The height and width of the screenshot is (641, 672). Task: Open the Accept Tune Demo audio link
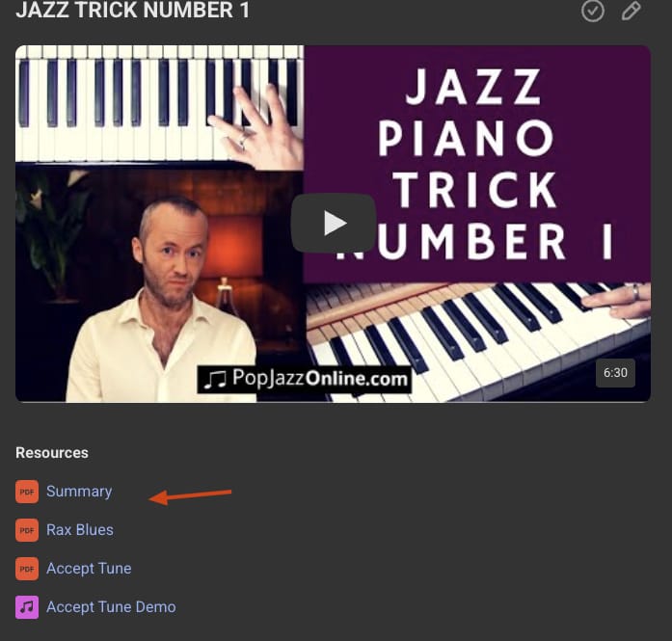click(111, 607)
